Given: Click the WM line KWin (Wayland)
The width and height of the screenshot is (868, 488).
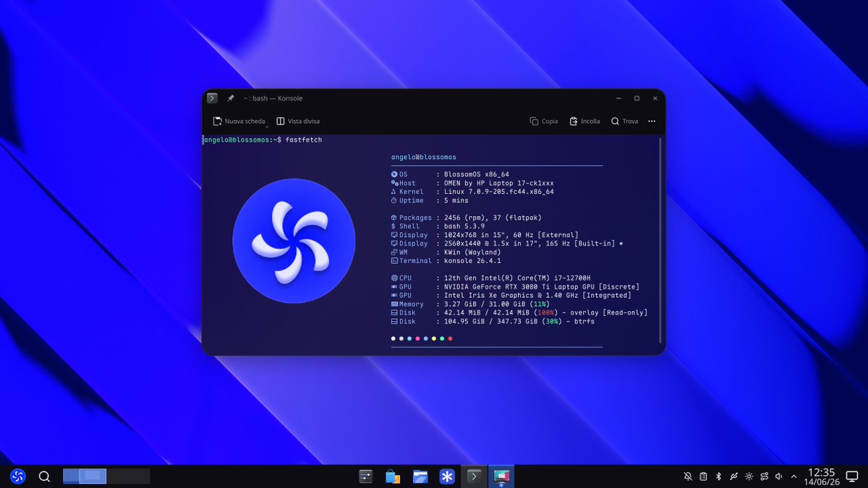Looking at the screenshot, I should [446, 252].
